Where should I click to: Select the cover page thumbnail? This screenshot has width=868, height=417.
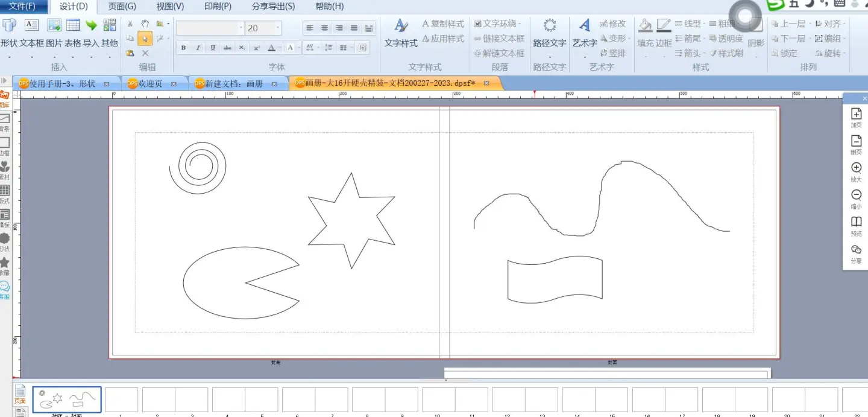pyautogui.click(x=67, y=399)
